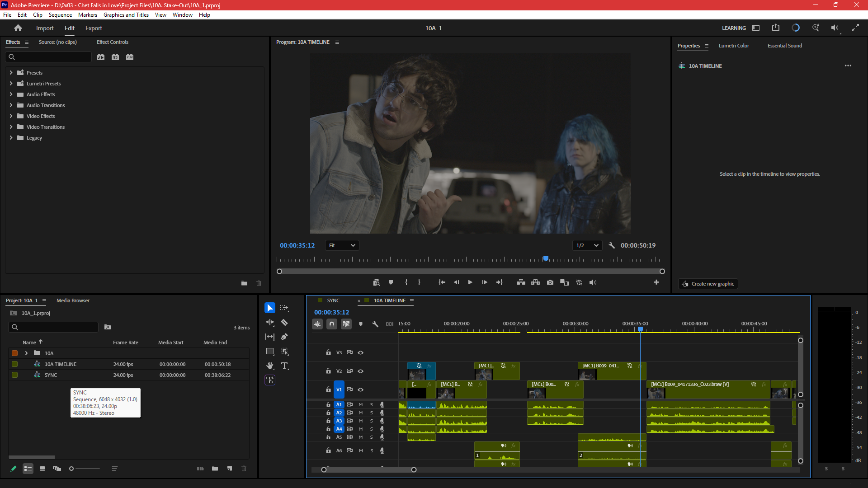868x488 pixels.
Task: Open the Fit zoom level dropdown
Action: (342, 245)
